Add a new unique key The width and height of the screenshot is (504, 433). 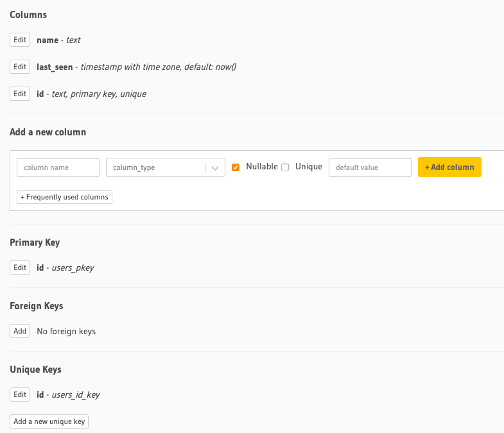[49, 421]
